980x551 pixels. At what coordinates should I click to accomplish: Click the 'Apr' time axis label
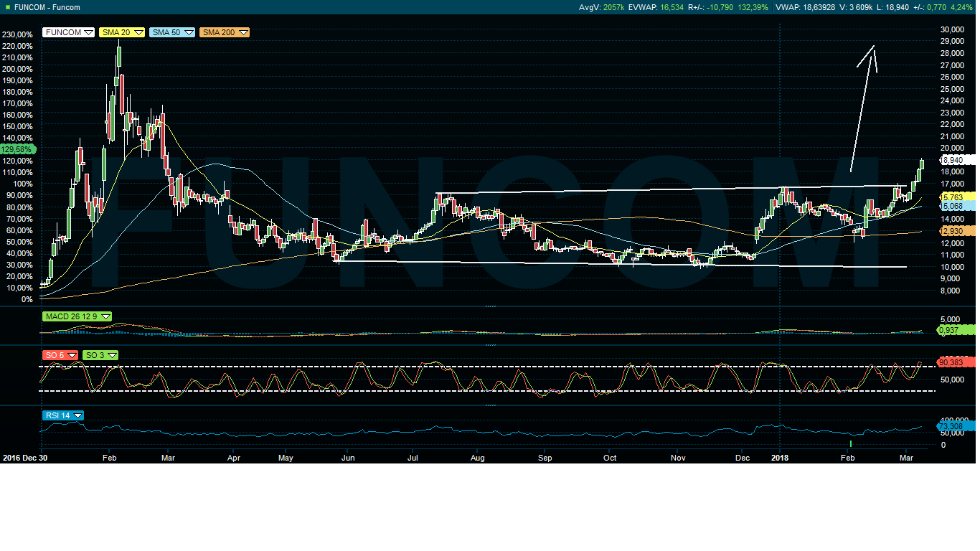pyautogui.click(x=234, y=457)
